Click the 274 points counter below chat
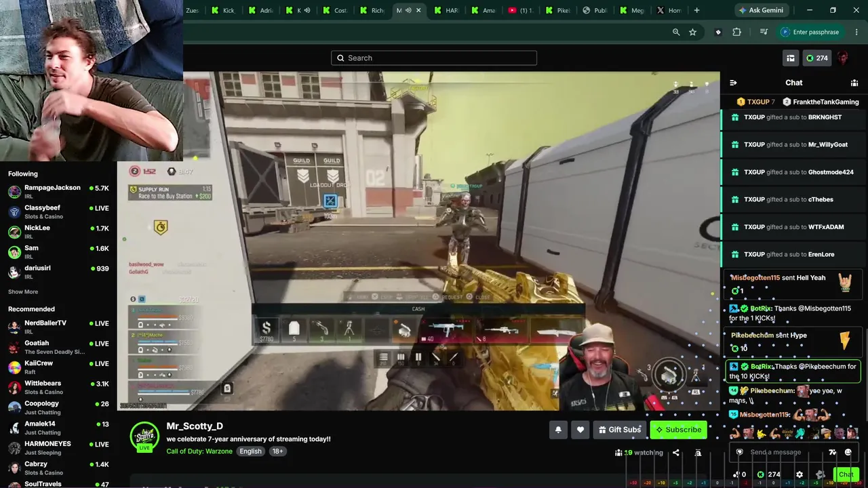868x488 pixels. 768,474
